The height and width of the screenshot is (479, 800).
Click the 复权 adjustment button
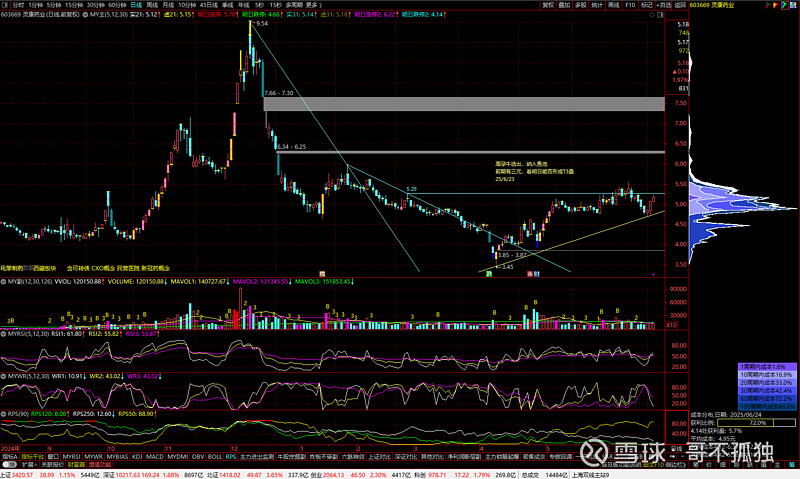coord(548,5)
